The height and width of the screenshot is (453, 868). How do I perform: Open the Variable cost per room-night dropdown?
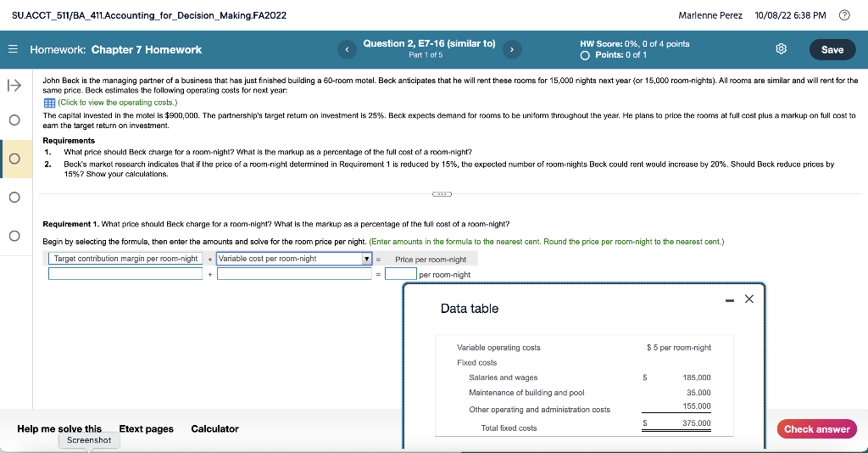pos(294,259)
